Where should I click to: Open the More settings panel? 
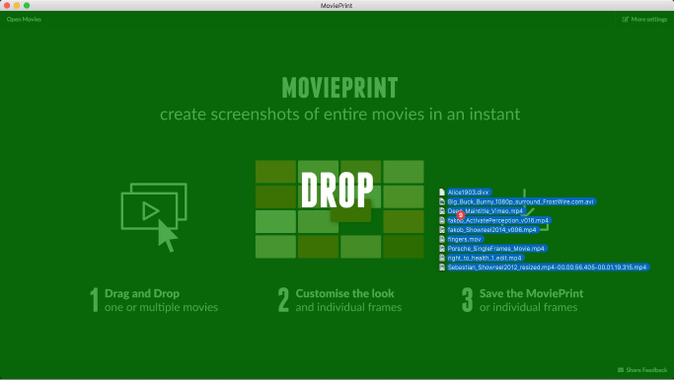644,19
